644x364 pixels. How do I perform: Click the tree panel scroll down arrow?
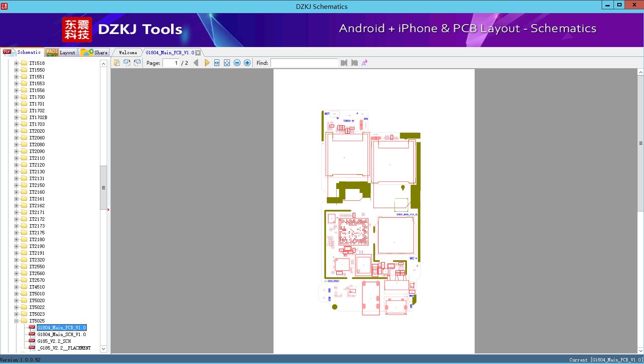103,349
